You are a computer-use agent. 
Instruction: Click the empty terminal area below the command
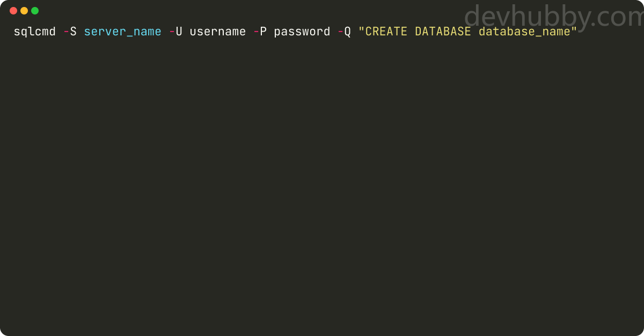(x=322, y=188)
